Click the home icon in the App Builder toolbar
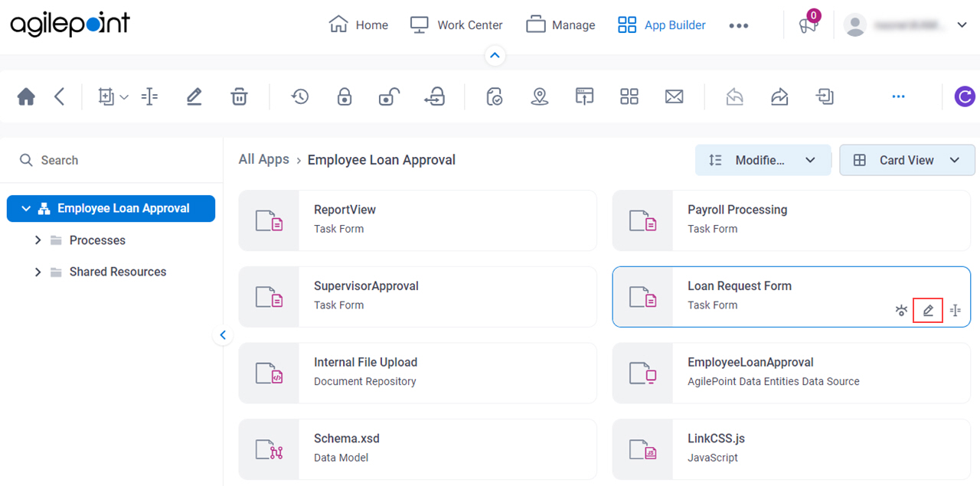 pos(26,96)
